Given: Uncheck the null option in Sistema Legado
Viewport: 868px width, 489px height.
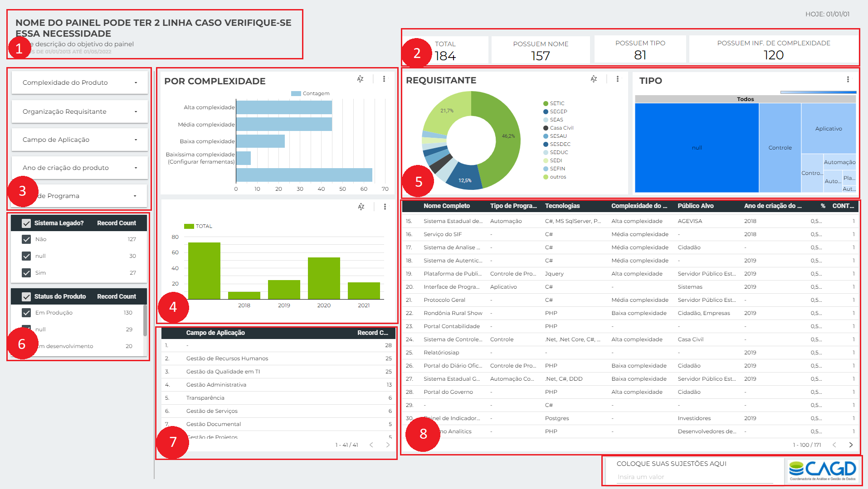Looking at the screenshot, I should (26, 256).
